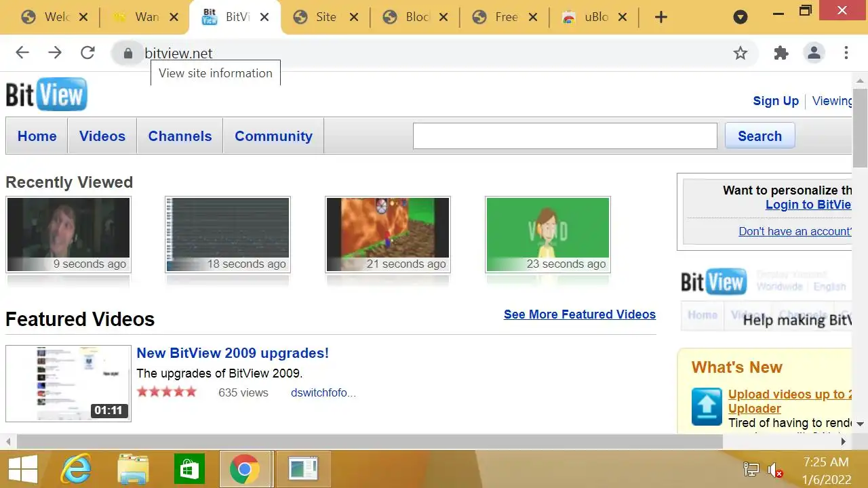Viewport: 868px width, 488px height.
Task: Open File Explorer from taskbar
Action: click(x=133, y=469)
